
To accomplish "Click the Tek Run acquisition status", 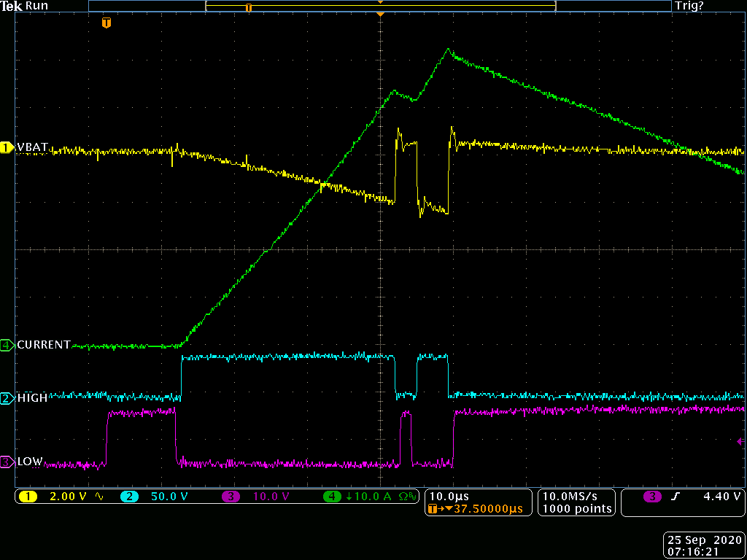I will [24, 6].
